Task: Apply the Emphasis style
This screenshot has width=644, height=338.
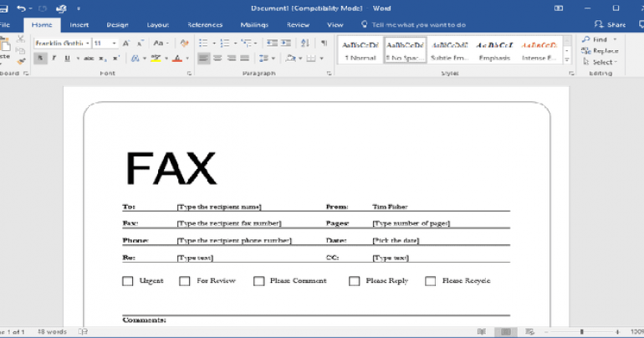Action: tap(494, 50)
